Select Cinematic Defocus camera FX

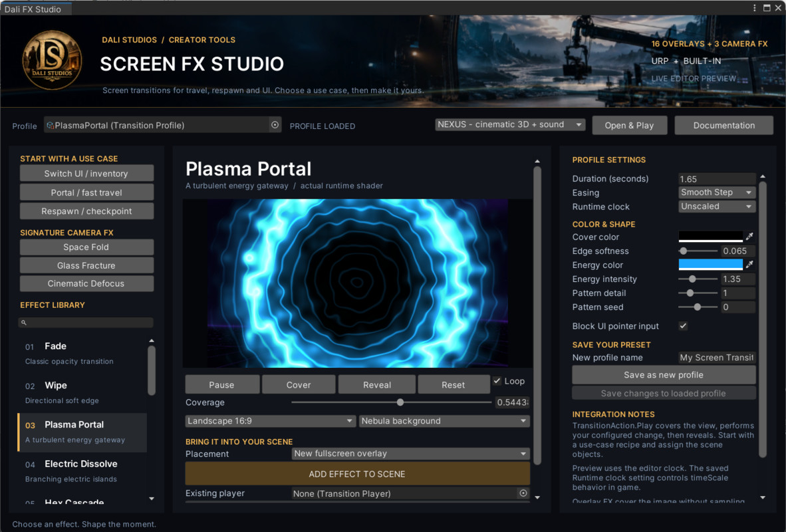point(86,283)
